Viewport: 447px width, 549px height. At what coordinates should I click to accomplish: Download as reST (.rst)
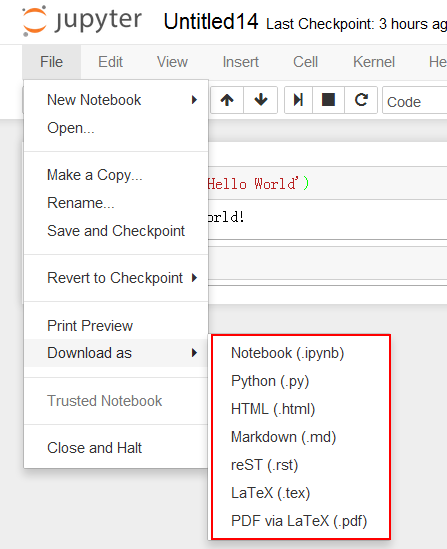point(301,465)
